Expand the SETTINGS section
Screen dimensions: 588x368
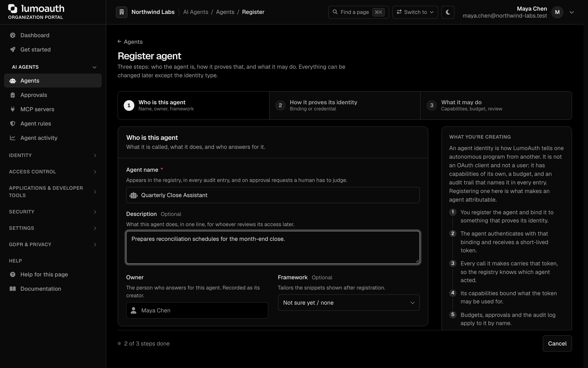pyautogui.click(x=53, y=228)
